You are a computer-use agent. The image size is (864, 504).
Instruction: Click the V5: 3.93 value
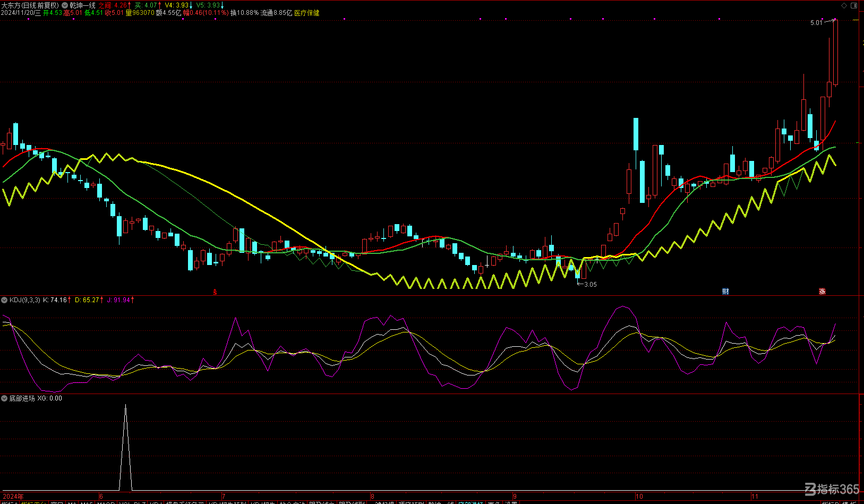[x=208, y=5]
